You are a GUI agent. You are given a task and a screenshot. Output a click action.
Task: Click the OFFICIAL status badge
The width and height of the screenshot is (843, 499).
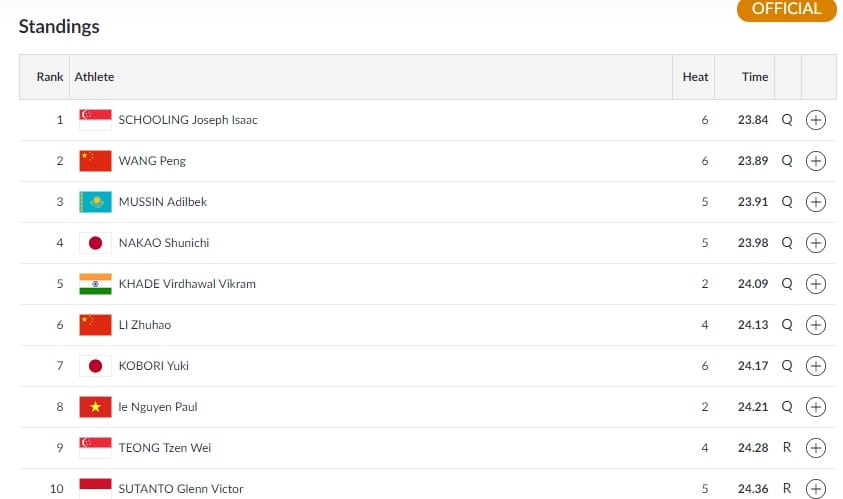click(787, 9)
